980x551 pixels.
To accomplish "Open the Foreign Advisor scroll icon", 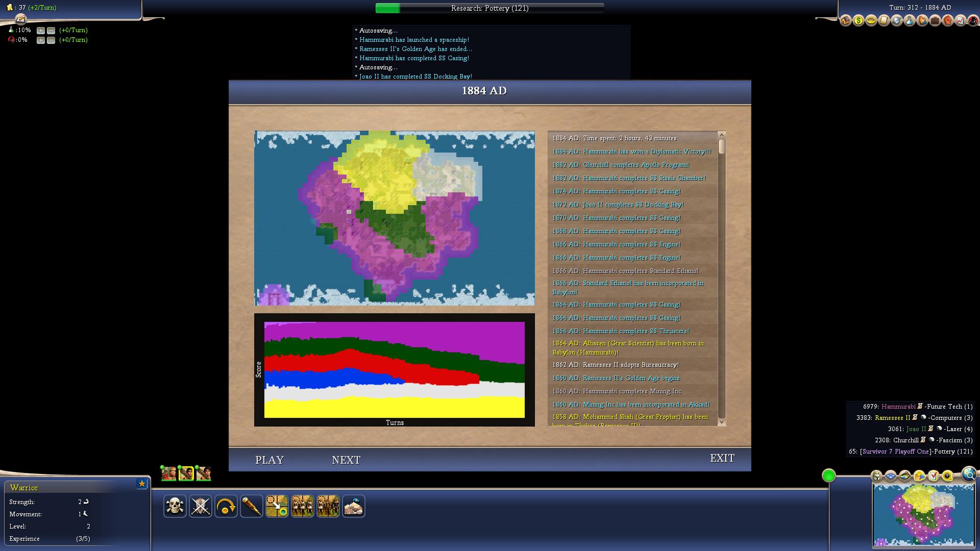I will click(x=884, y=20).
